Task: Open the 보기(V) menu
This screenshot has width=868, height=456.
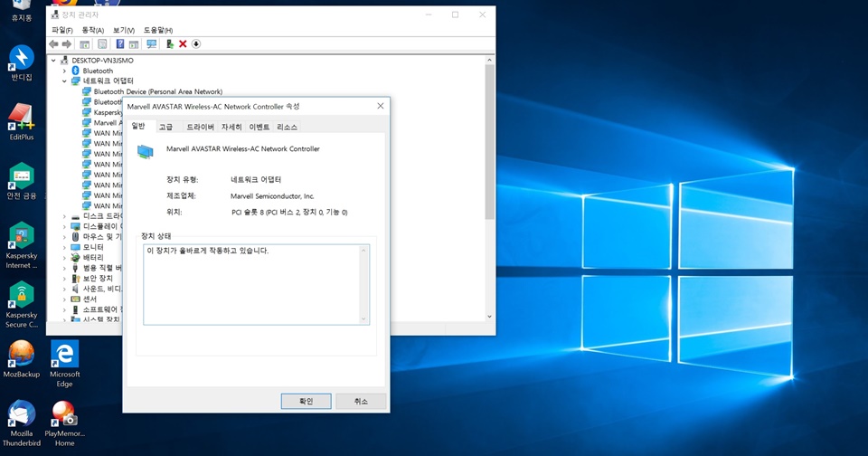Action: (x=124, y=30)
